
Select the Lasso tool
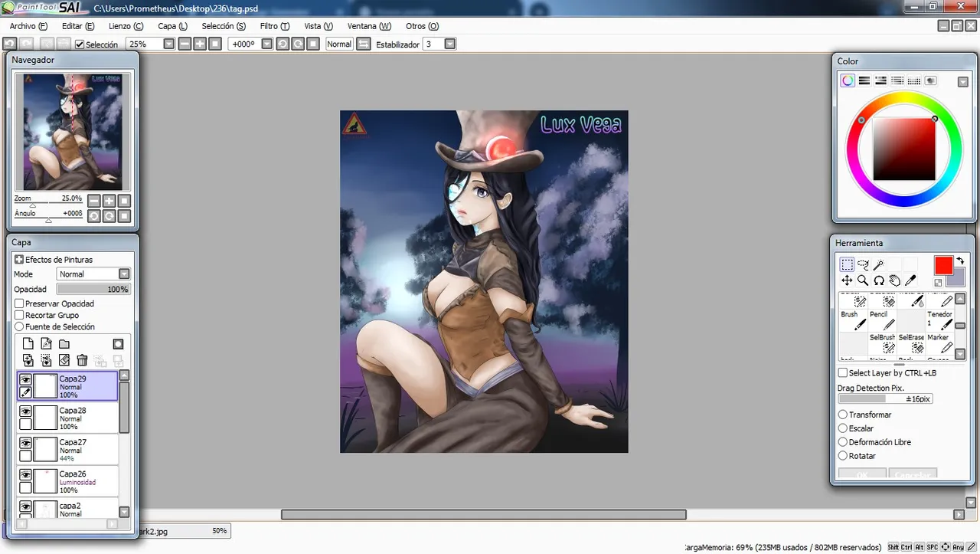pos(863,264)
